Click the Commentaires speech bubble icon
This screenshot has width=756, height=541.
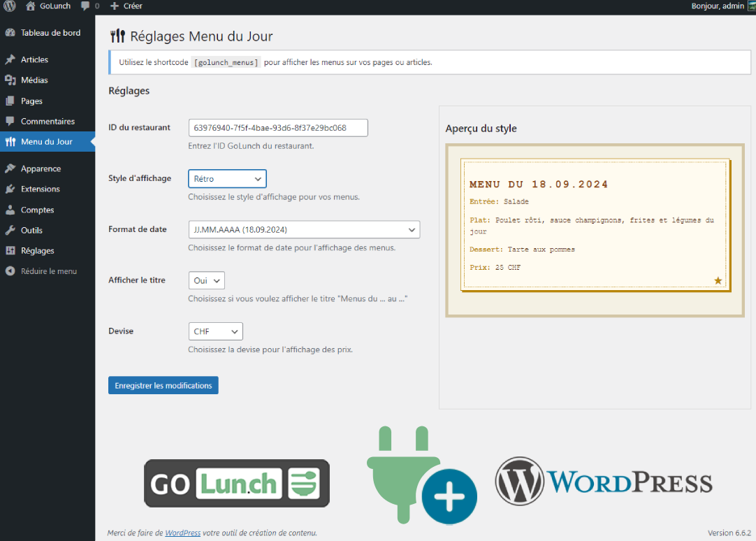(x=10, y=121)
